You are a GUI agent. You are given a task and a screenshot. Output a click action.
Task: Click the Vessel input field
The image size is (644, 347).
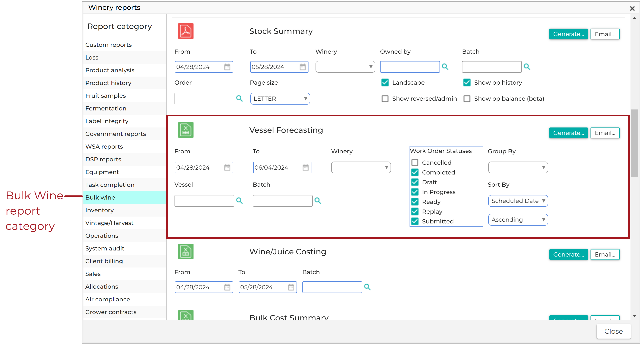(x=204, y=201)
